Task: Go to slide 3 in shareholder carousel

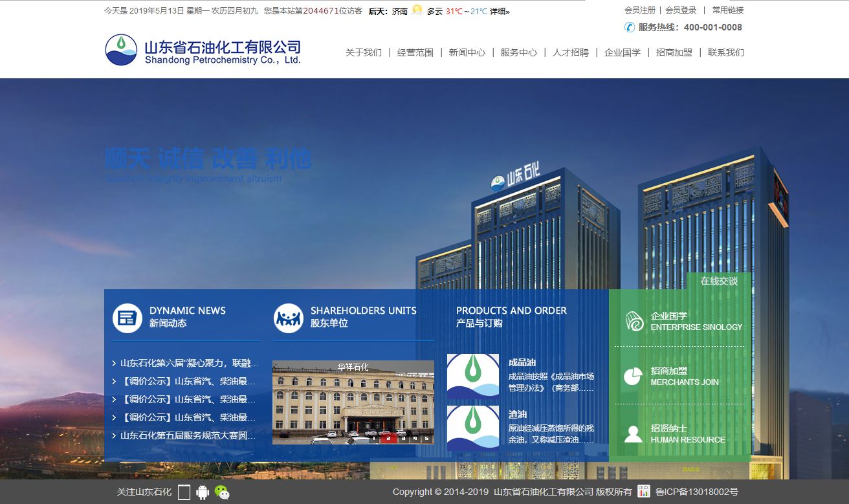Action: (x=403, y=438)
